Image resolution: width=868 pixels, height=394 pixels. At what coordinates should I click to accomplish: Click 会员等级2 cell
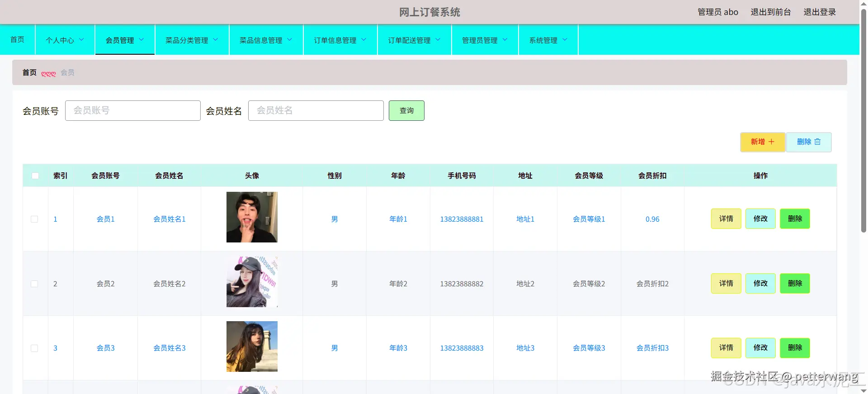[589, 284]
